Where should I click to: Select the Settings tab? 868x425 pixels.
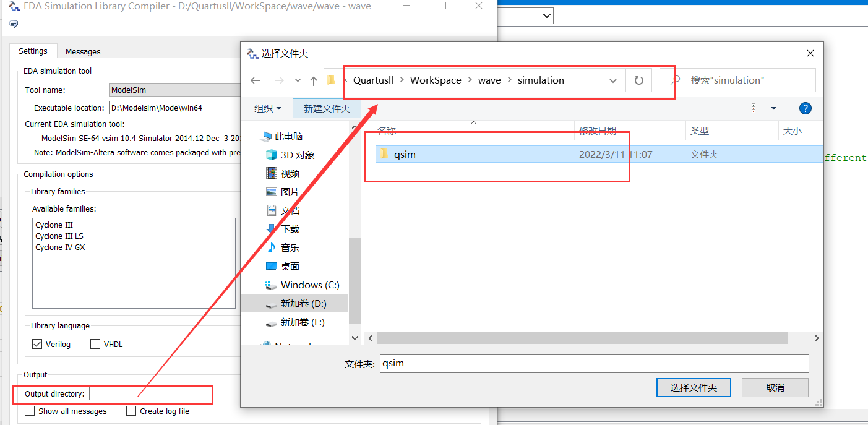pyautogui.click(x=33, y=51)
